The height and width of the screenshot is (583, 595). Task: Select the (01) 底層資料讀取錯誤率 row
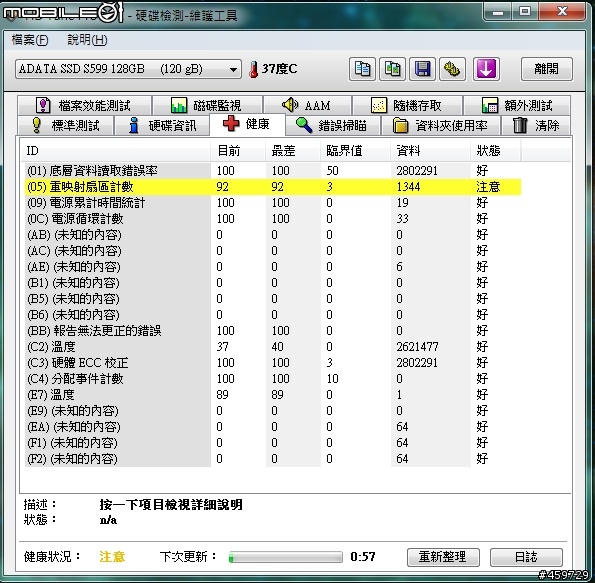point(272,171)
